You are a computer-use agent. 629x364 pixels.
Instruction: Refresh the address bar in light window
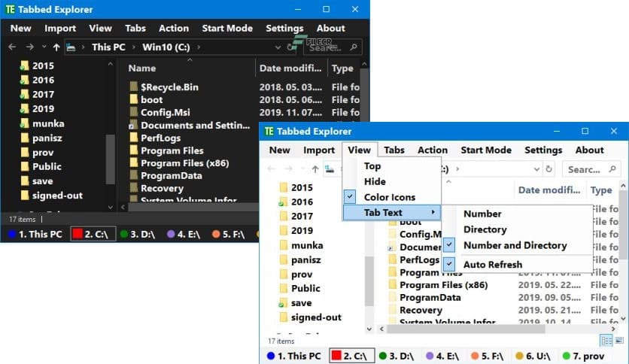[548, 169]
